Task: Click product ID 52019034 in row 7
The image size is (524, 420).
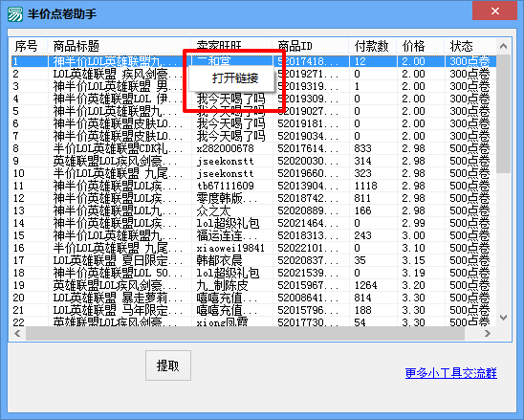Action: 308,136
